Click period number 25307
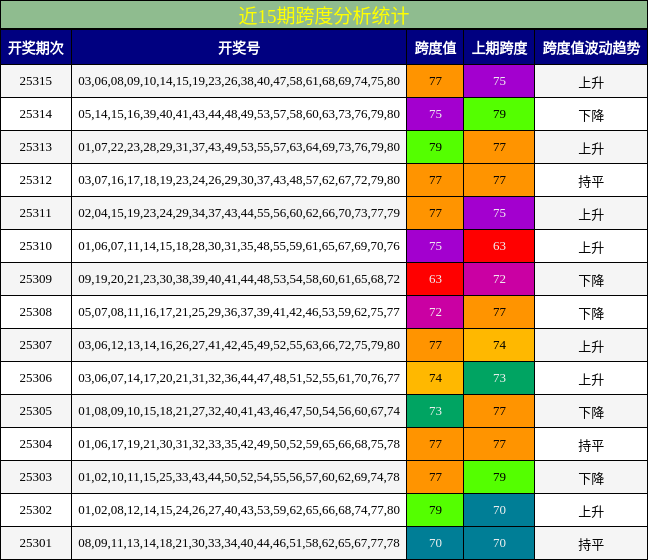The height and width of the screenshot is (560, 648). [x=36, y=345]
